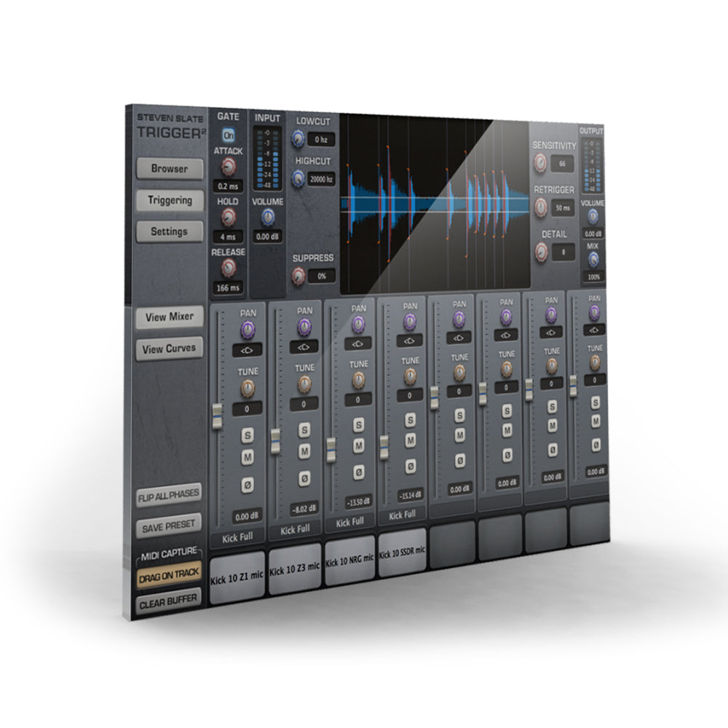Mute the Kick 10 NRG mic channel
This screenshot has height=728, width=728.
click(358, 446)
